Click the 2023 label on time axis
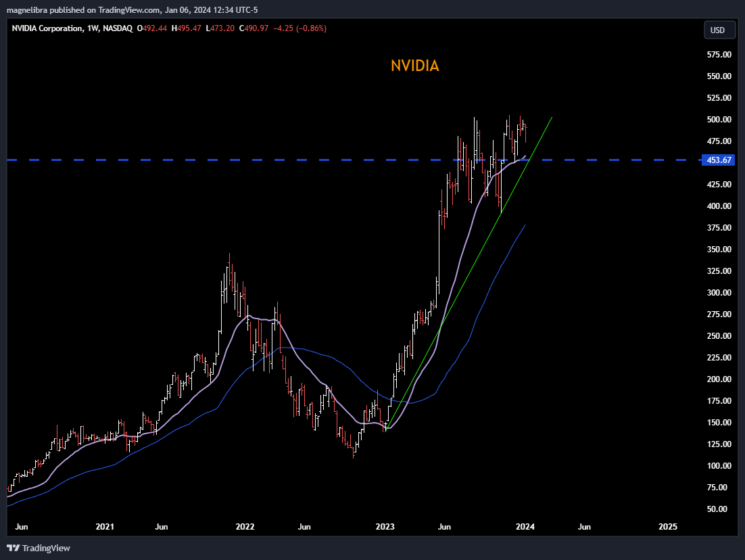The width and height of the screenshot is (745, 560). [x=385, y=526]
